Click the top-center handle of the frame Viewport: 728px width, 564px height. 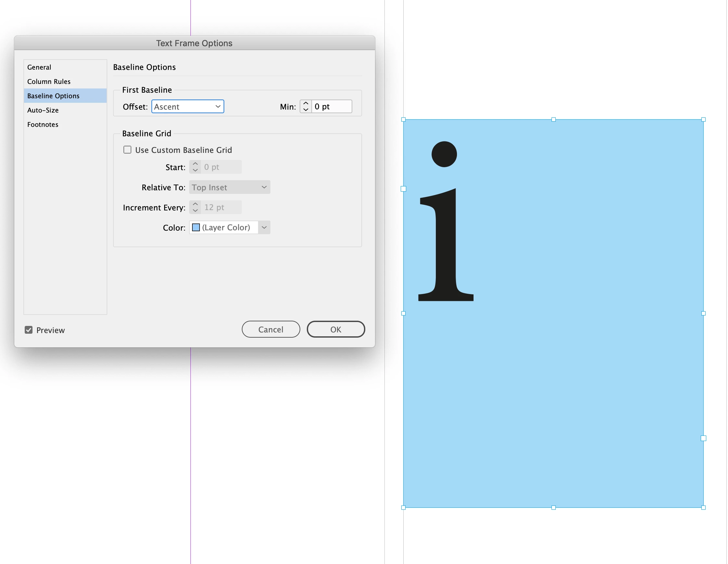coord(553,119)
